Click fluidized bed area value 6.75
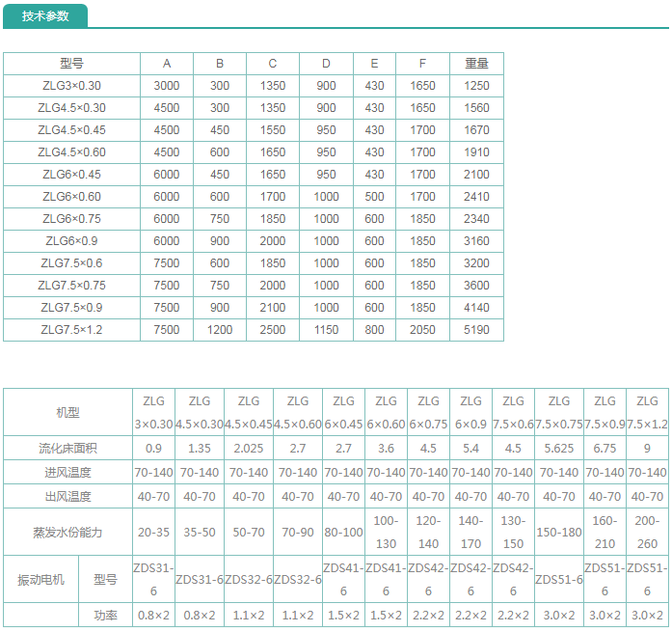This screenshot has height=632, width=672. coord(605,449)
